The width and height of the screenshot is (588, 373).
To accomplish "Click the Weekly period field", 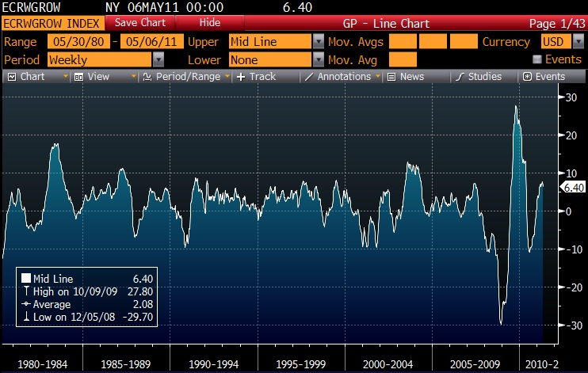I will (100, 59).
